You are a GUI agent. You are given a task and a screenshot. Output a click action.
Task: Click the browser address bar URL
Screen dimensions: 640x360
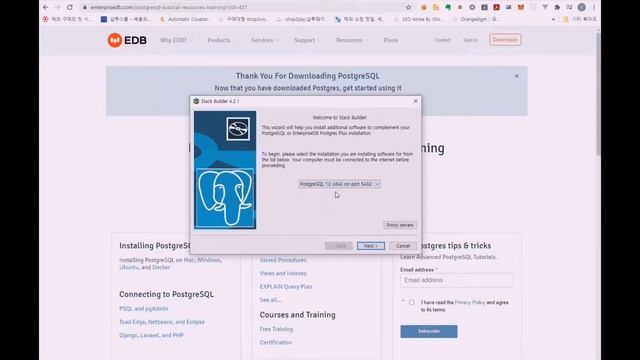tap(169, 7)
